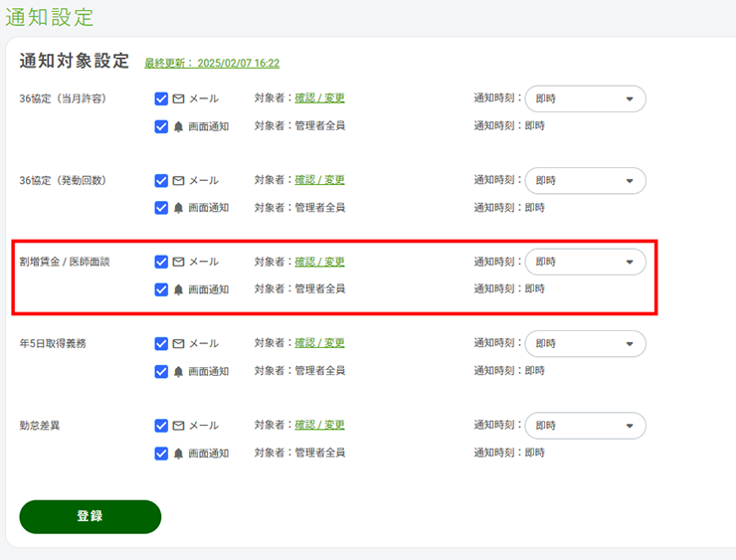Open 通知時刻 dropdown for 勤怠差異
Image resolution: width=736 pixels, height=560 pixels.
(x=586, y=426)
